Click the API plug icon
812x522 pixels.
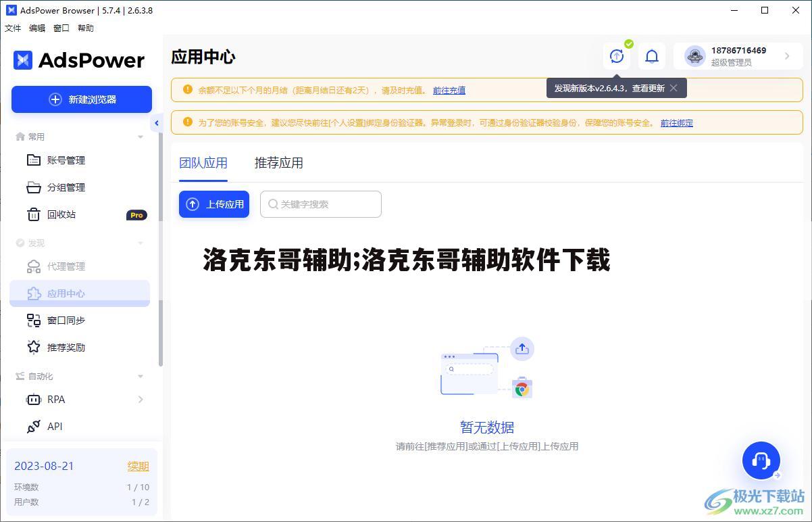(34, 427)
